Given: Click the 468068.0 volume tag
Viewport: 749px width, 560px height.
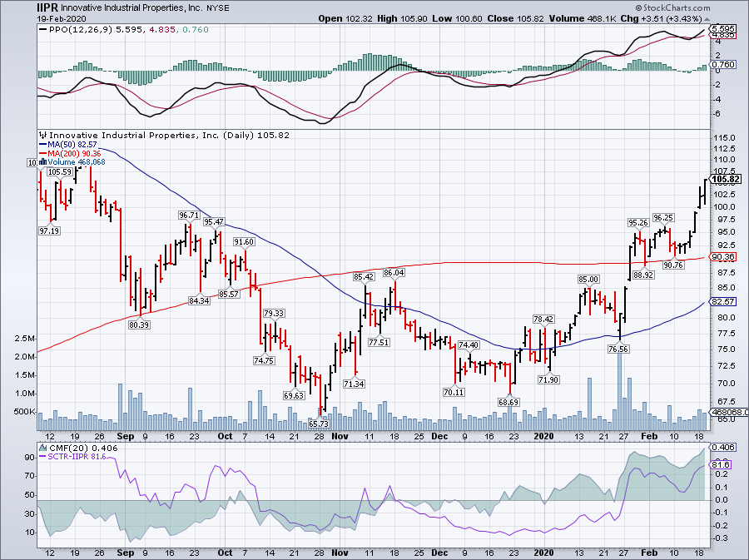Looking at the screenshot, I should pyautogui.click(x=729, y=412).
